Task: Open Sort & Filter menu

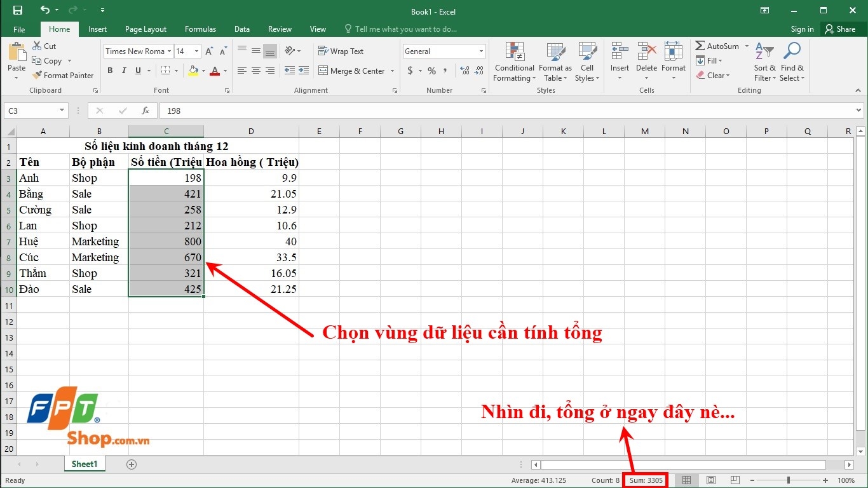Action: coord(765,62)
